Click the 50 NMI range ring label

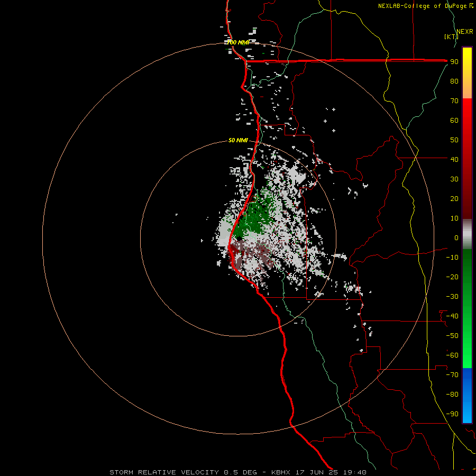[x=238, y=140]
